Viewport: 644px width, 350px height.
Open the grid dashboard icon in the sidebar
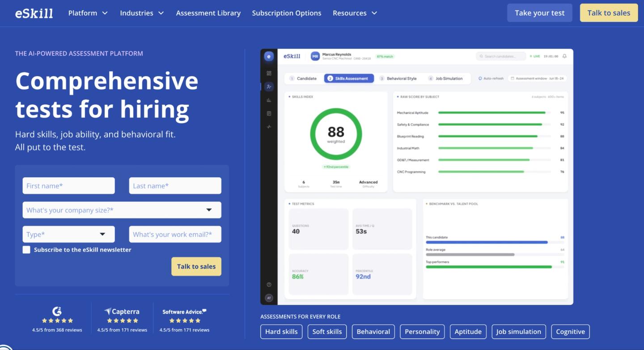[x=269, y=73]
